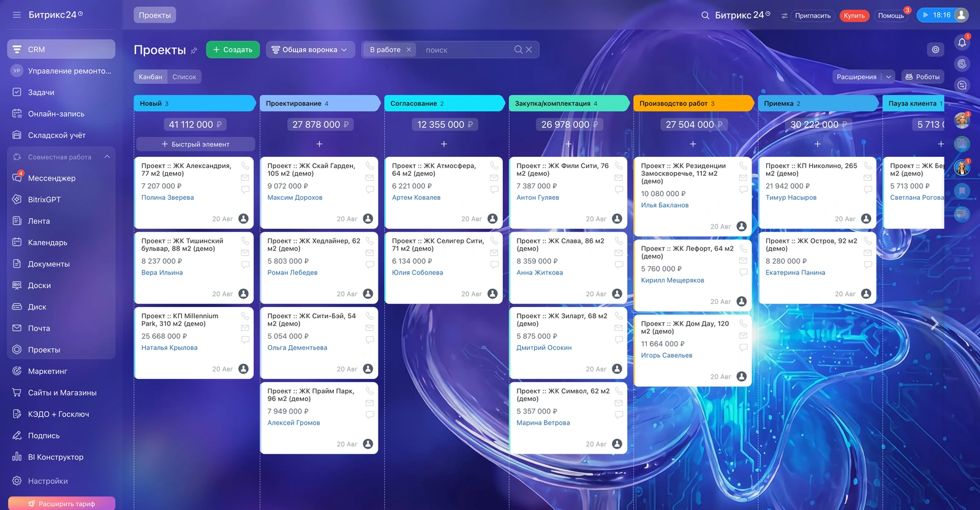Open contact link Максим Дорохов
Viewport: 980px width, 510px height.
[x=295, y=198]
